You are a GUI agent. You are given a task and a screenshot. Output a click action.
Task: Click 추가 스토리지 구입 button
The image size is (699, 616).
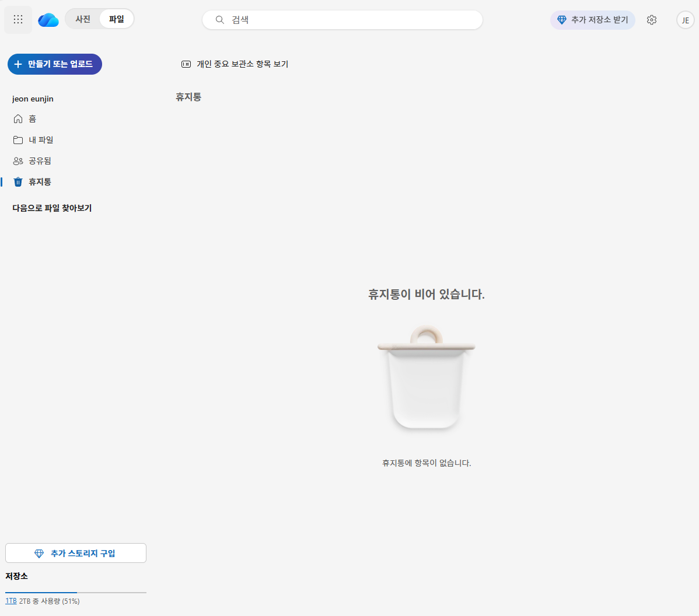(76, 553)
